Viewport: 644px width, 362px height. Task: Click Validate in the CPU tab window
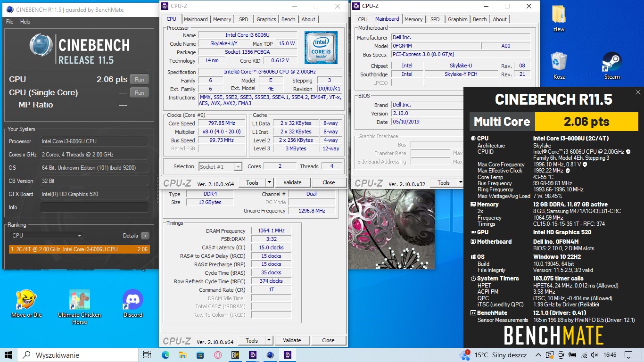(292, 182)
